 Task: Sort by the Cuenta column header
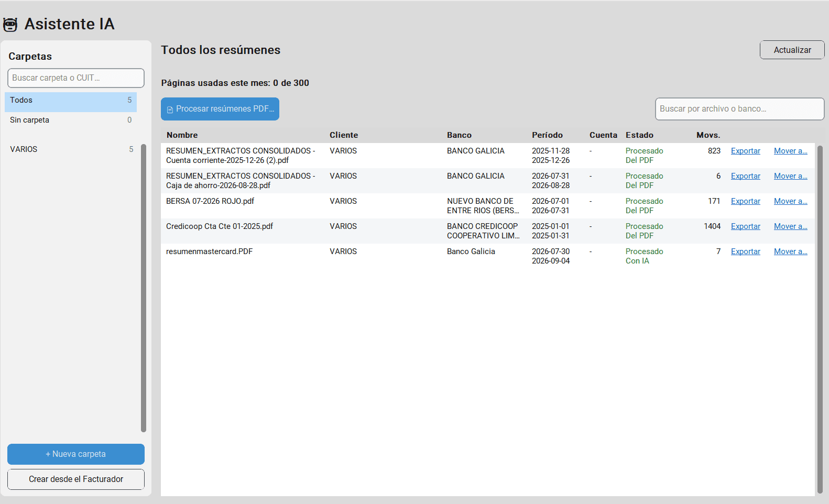[603, 135]
